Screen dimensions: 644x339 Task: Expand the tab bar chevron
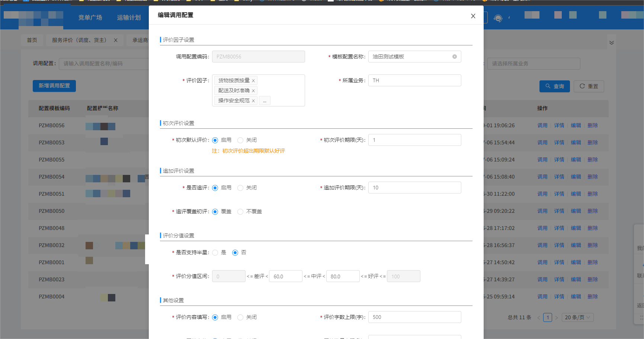pos(612,43)
